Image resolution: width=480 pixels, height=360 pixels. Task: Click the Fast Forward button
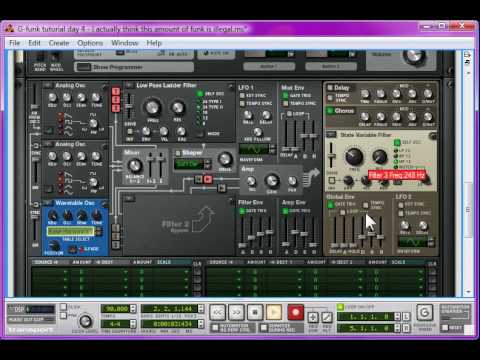click(236, 313)
